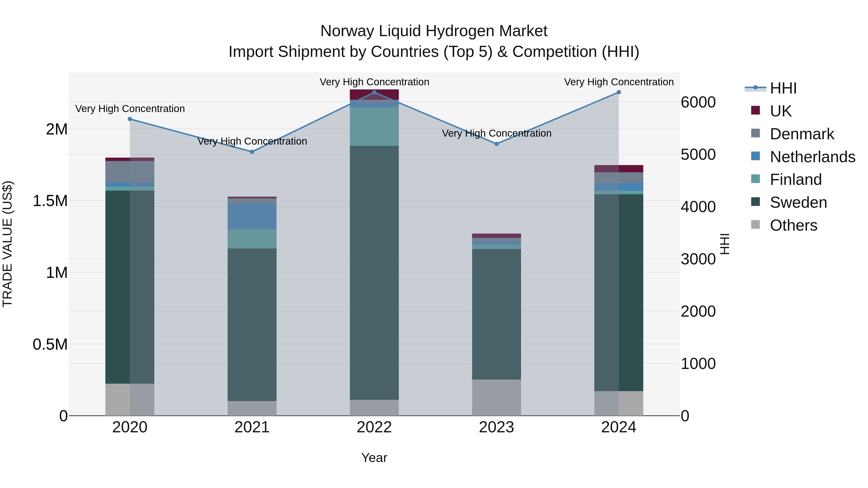Click the rotated HHI right axis title
868x488 pixels.
[x=725, y=244]
